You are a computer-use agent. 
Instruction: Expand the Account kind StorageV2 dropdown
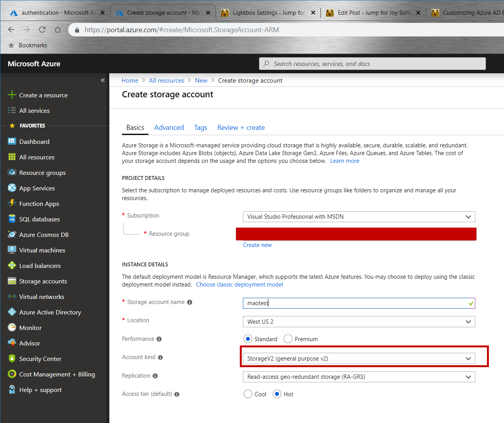[x=359, y=359]
